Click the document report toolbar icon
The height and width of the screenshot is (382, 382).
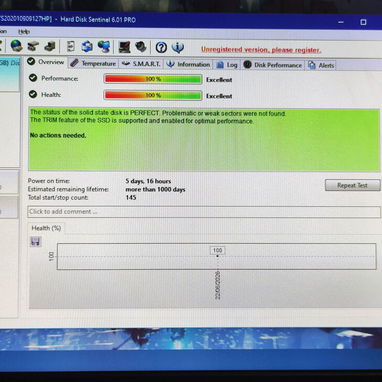[x=71, y=46]
